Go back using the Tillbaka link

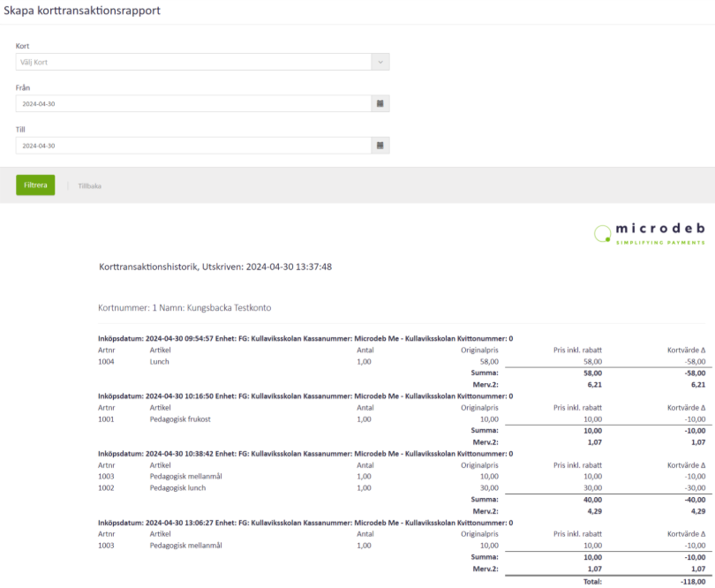(x=89, y=186)
